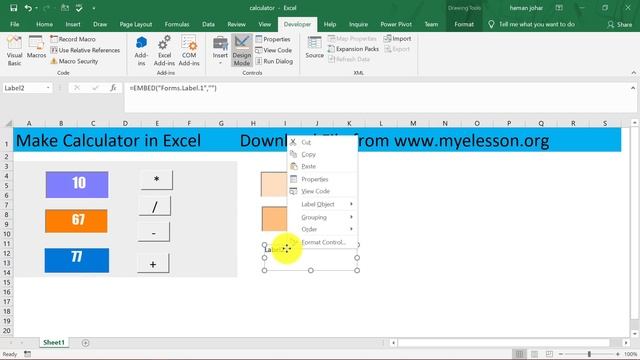Open COM Add-ins dialog
The width and height of the screenshot is (640, 360).
click(x=189, y=51)
